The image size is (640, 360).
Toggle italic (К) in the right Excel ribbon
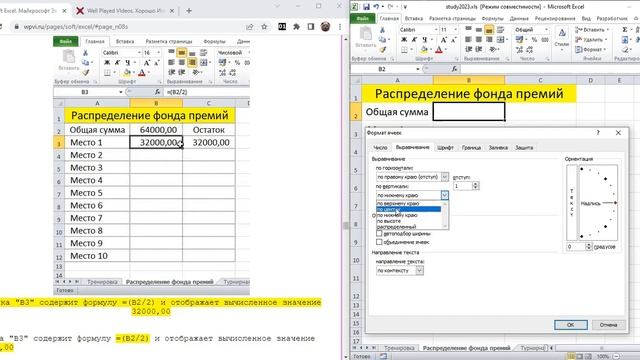point(414,40)
